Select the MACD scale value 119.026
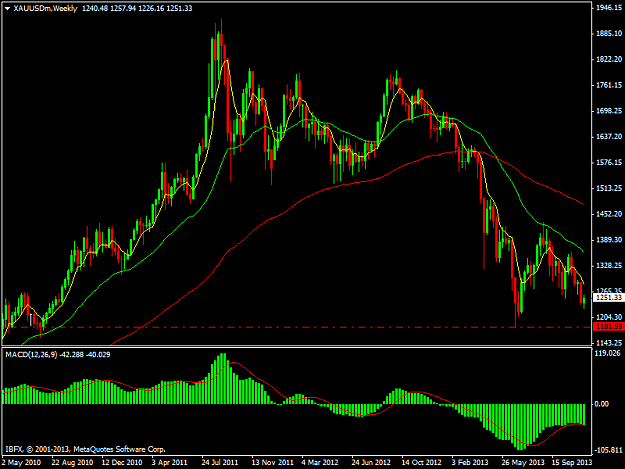The height and width of the screenshot is (469, 625). (608, 353)
